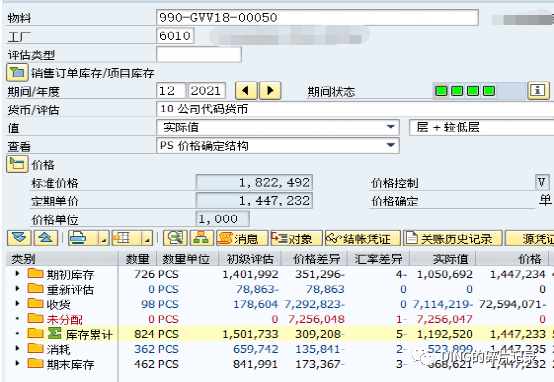Click the 价格 column header
The height and width of the screenshot is (382, 554).
pos(512,259)
